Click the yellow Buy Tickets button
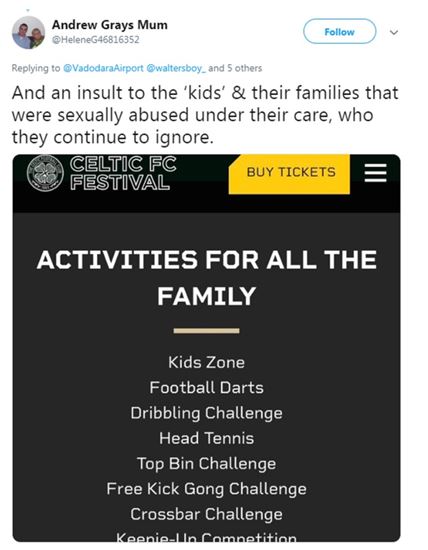Screen dimensions: 428x550 click(289, 174)
